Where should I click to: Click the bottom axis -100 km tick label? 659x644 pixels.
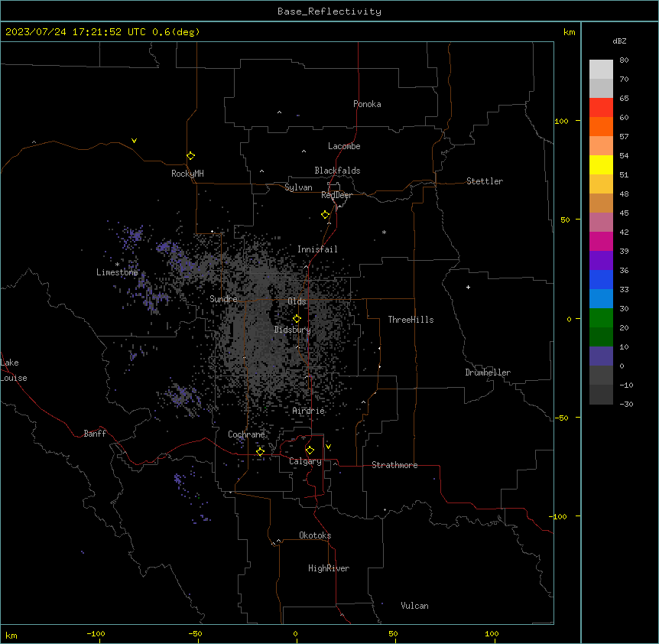pos(96,633)
